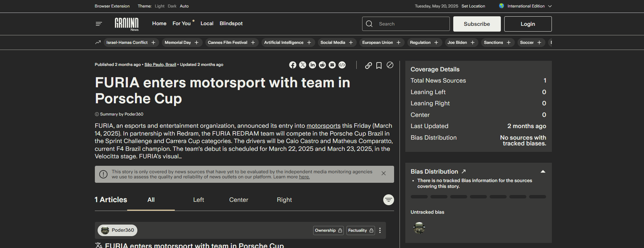644x248 pixels.
Task: Follow Cannes Film Festival with plus
Action: (253, 42)
